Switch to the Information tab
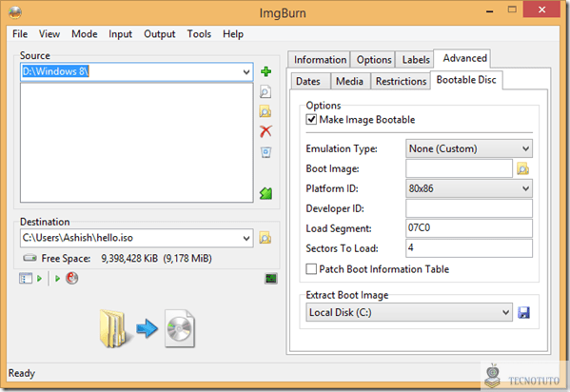570x392 pixels. click(320, 59)
